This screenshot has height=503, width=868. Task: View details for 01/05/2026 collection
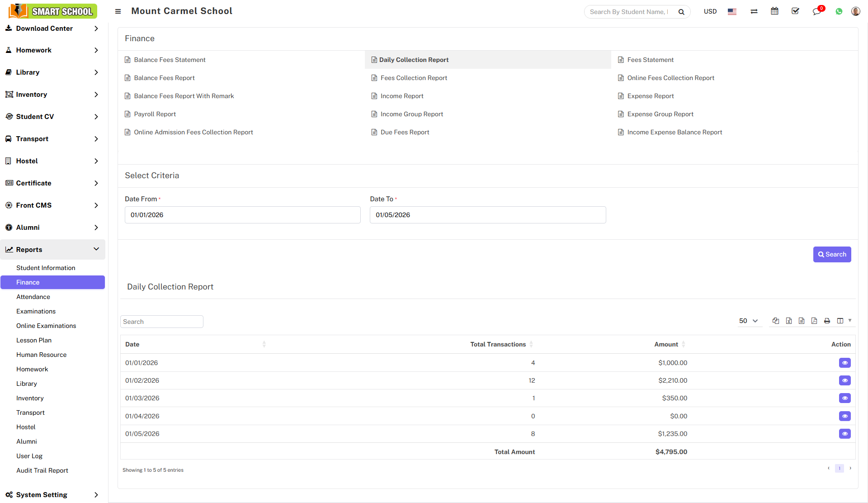(844, 434)
